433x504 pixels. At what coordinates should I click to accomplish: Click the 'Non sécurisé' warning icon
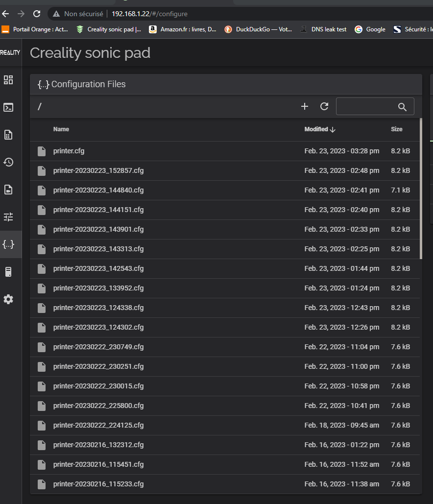click(56, 14)
